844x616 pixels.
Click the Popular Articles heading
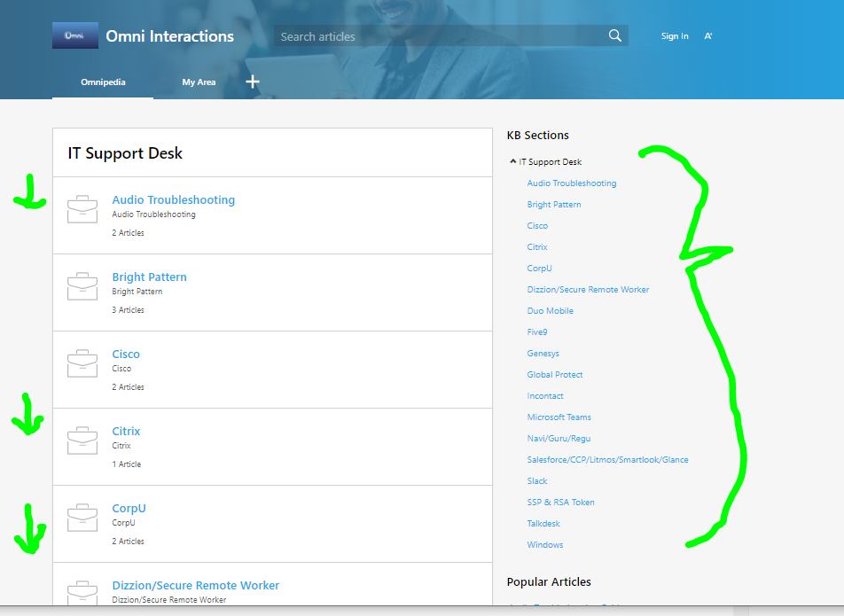(549, 581)
